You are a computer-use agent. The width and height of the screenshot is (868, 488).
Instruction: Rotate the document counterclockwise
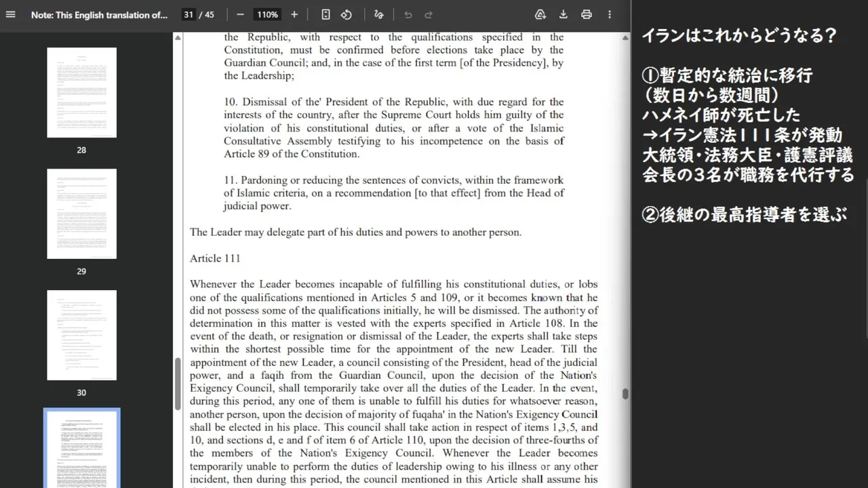[x=347, y=14]
